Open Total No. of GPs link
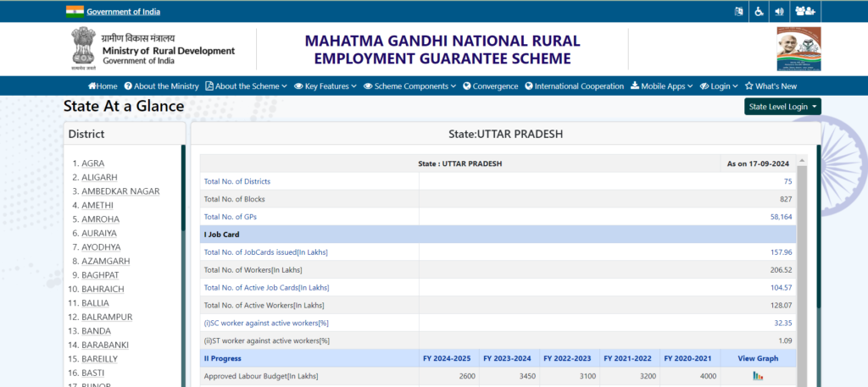Screen dimensions: 868x387 [x=231, y=217]
